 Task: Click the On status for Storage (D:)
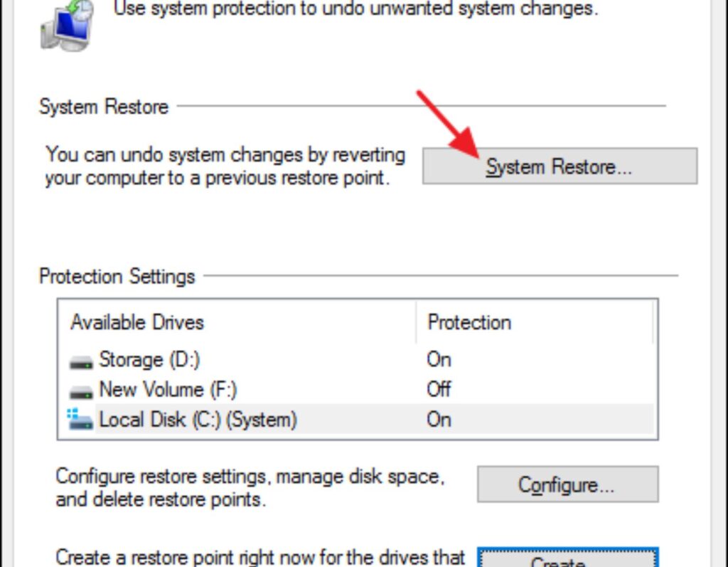(439, 360)
